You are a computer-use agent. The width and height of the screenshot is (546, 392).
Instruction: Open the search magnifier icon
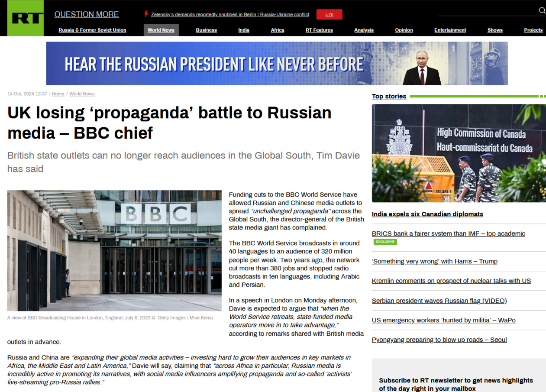tap(542, 10)
